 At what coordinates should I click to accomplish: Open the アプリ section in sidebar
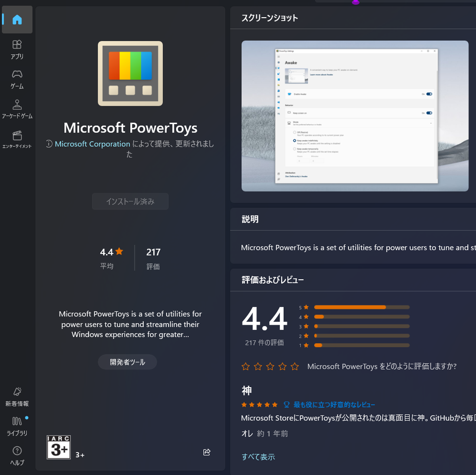tap(17, 49)
